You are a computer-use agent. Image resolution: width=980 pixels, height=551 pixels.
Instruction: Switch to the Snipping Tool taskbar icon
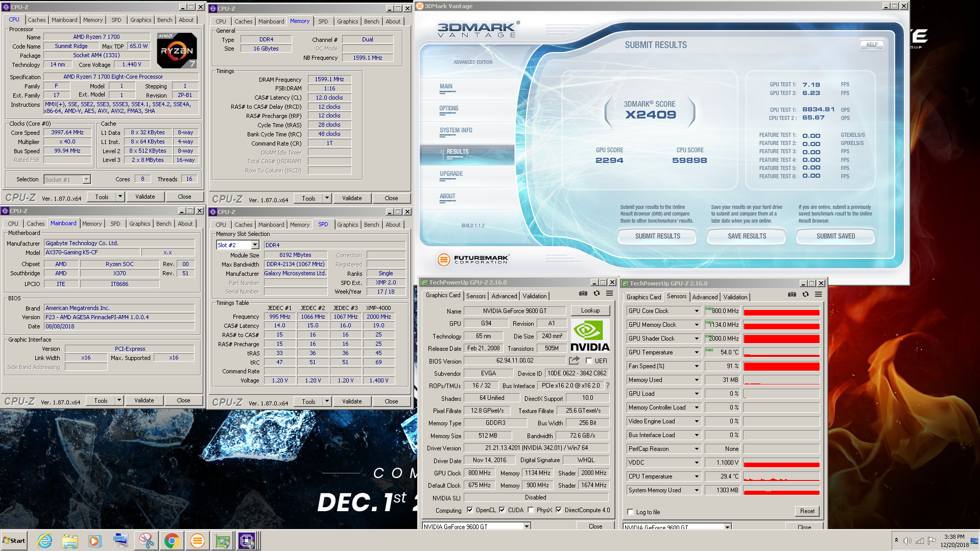(146, 540)
